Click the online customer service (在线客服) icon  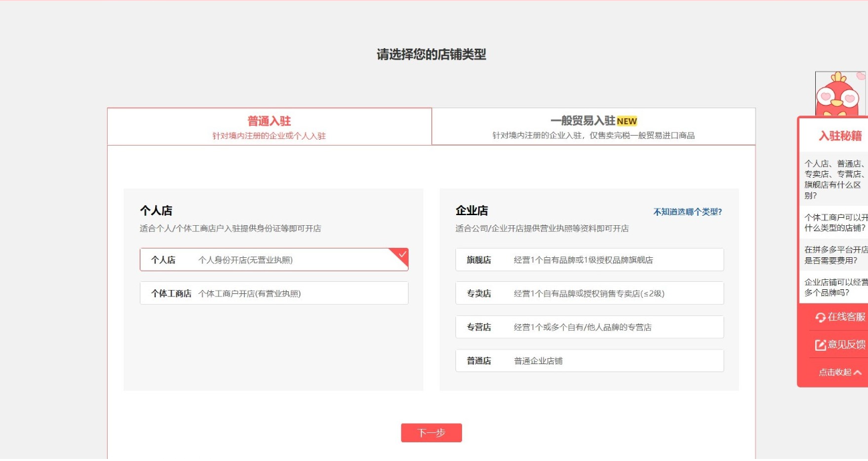tap(821, 318)
